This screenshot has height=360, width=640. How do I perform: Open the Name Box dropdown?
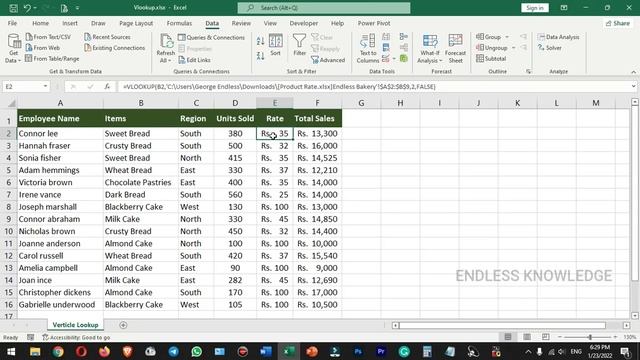[x=45, y=87]
